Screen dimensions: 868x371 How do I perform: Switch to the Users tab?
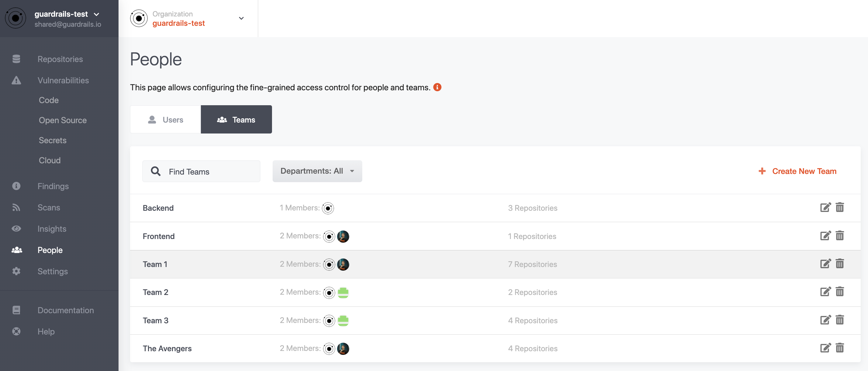[x=166, y=120]
